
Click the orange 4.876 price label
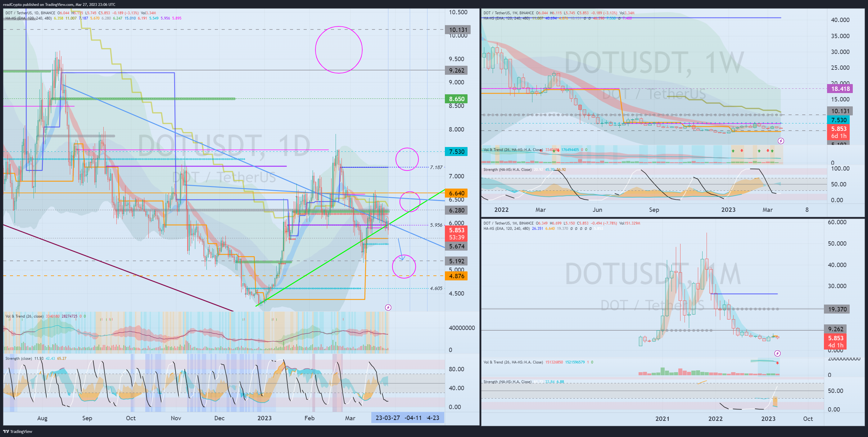(456, 276)
